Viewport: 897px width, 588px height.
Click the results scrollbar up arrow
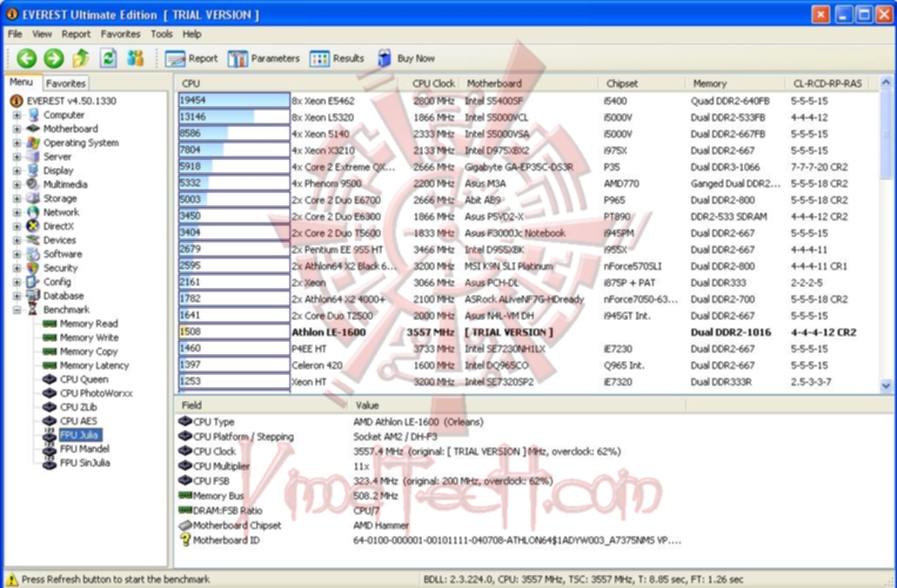(887, 83)
